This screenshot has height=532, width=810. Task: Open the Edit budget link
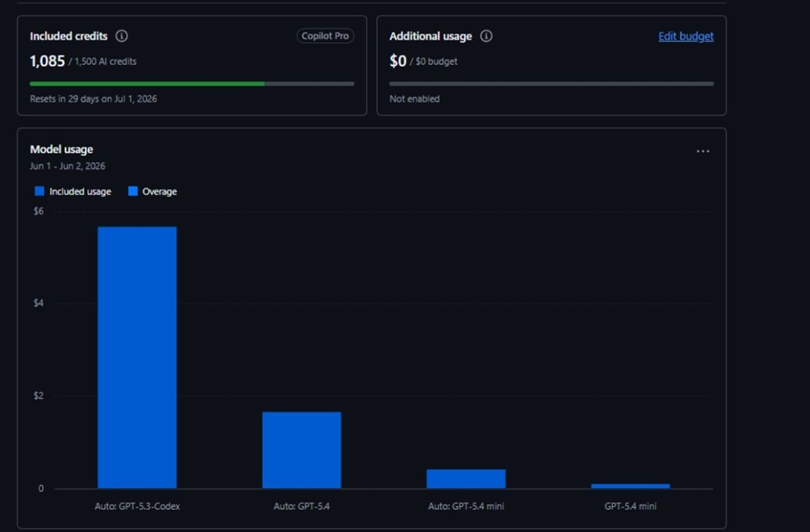(x=685, y=36)
